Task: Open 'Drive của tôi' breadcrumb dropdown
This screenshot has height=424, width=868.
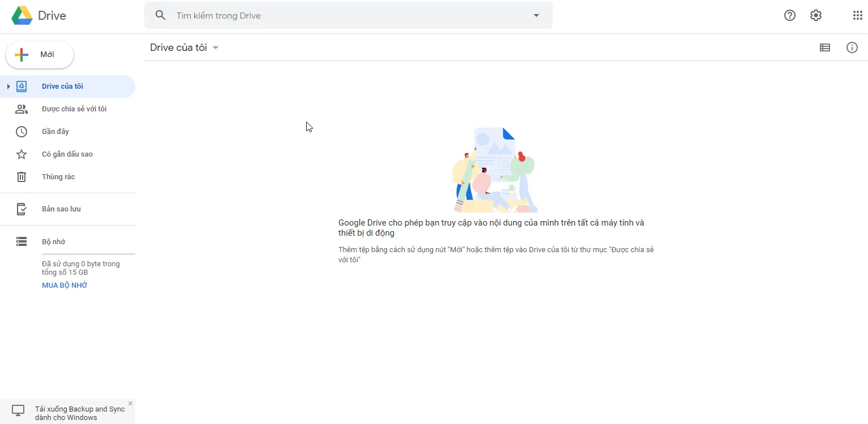Action: point(184,47)
